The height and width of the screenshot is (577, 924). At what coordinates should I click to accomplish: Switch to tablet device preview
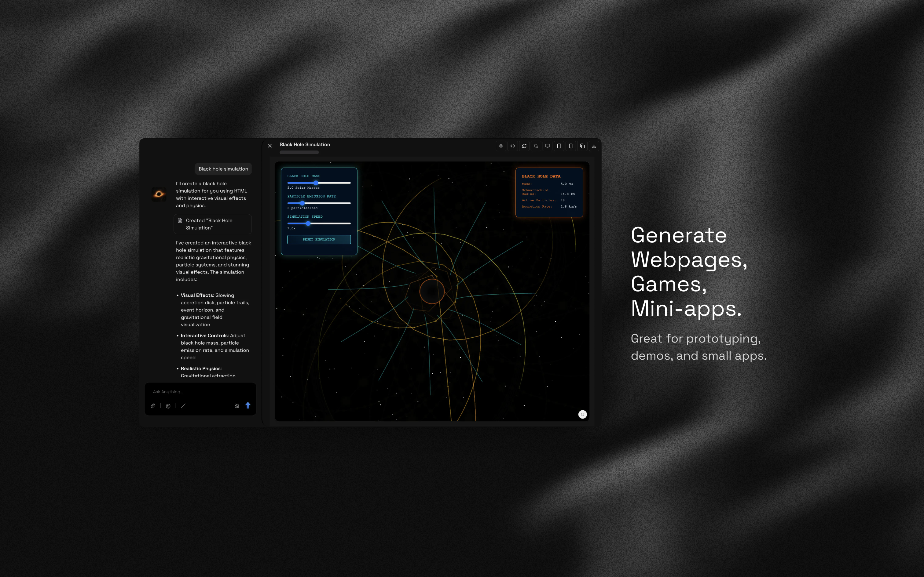[x=559, y=146]
